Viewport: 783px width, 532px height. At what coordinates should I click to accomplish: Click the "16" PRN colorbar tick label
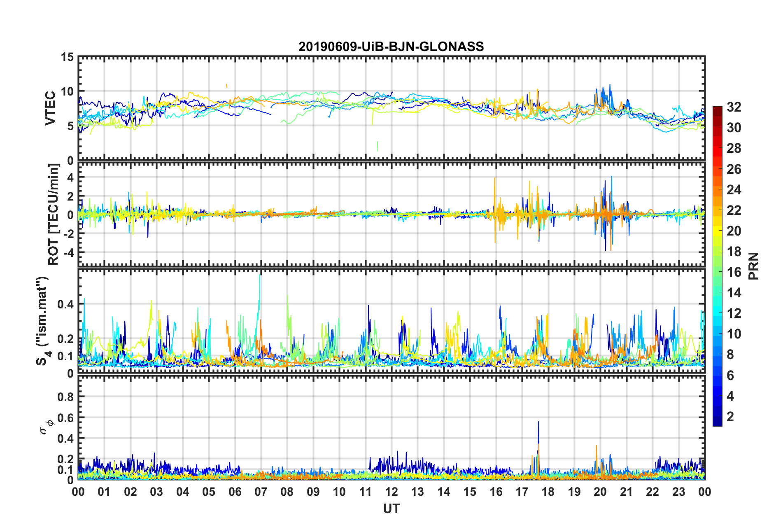click(734, 272)
